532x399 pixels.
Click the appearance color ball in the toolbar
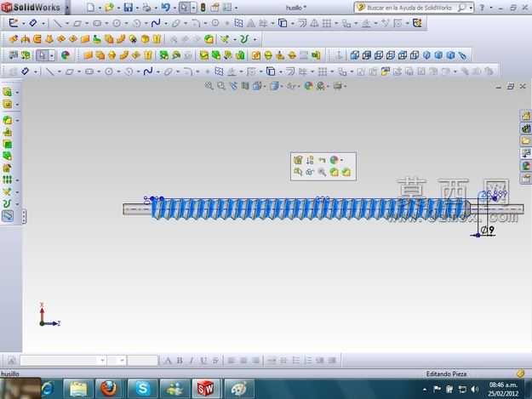point(66,55)
